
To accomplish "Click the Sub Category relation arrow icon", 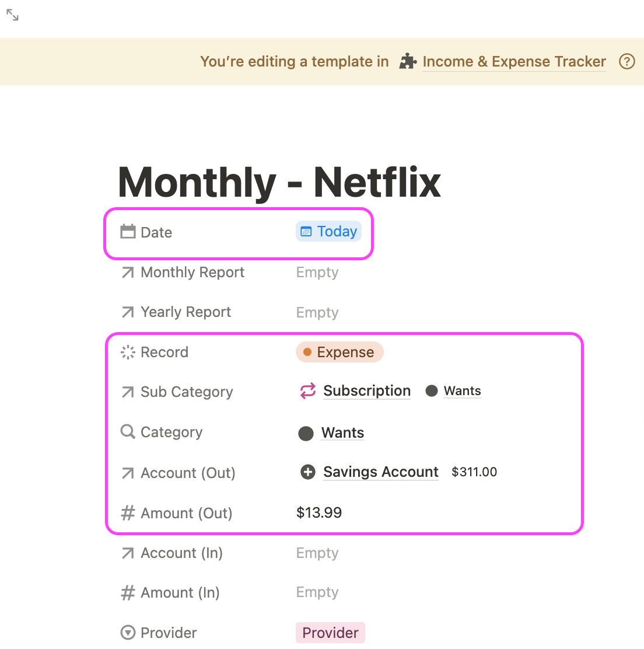I will (128, 392).
